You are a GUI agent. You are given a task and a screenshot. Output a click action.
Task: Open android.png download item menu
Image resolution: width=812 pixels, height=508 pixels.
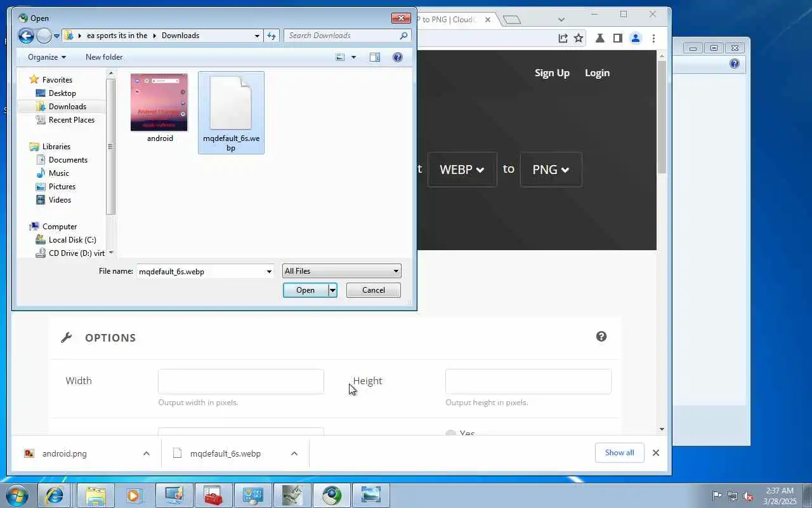coord(147,453)
